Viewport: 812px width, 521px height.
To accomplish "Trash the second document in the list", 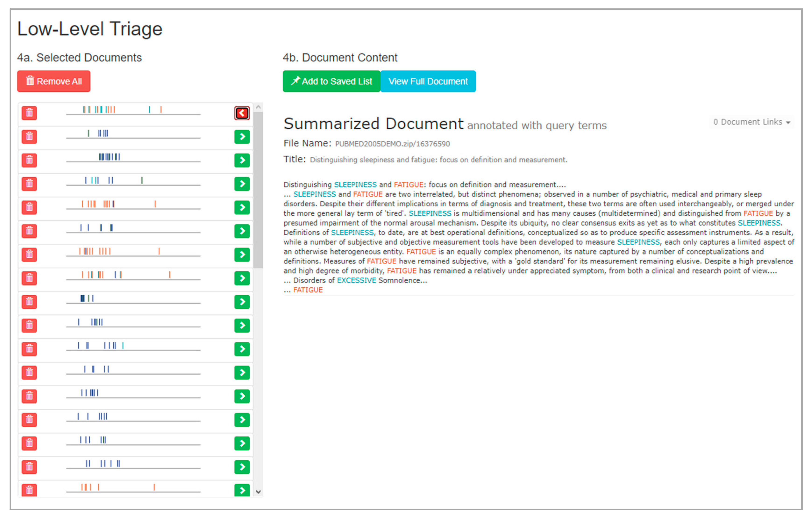I will [29, 137].
